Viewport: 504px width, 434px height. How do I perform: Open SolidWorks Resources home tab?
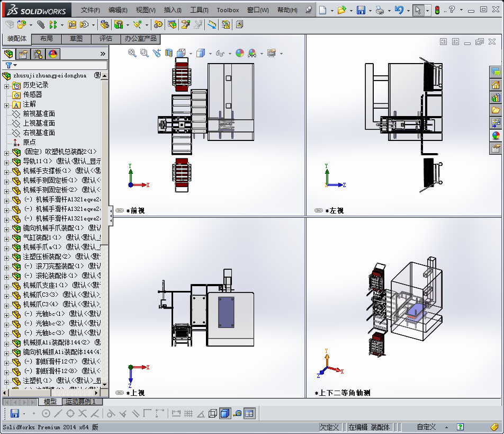click(496, 85)
